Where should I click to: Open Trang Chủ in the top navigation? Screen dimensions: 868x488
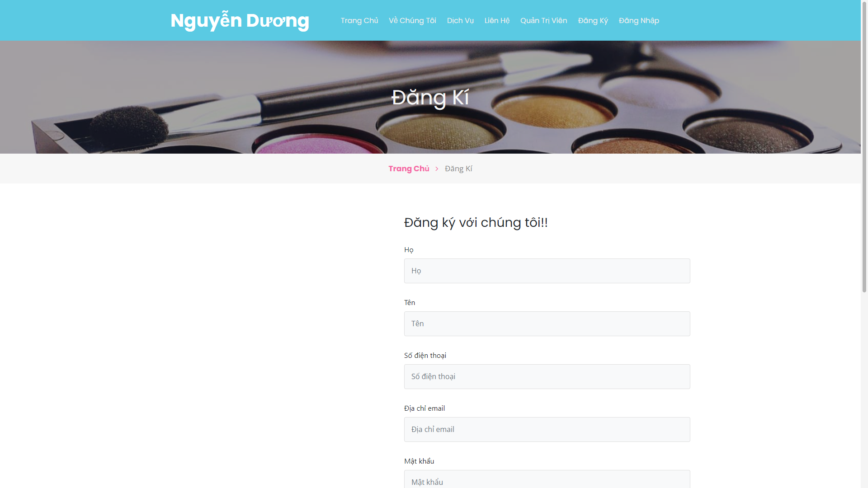coord(359,21)
